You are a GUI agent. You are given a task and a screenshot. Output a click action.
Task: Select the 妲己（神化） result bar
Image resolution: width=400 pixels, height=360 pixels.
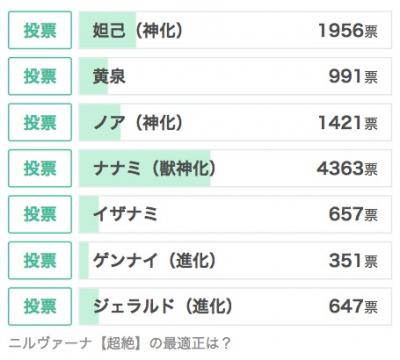click(x=235, y=30)
